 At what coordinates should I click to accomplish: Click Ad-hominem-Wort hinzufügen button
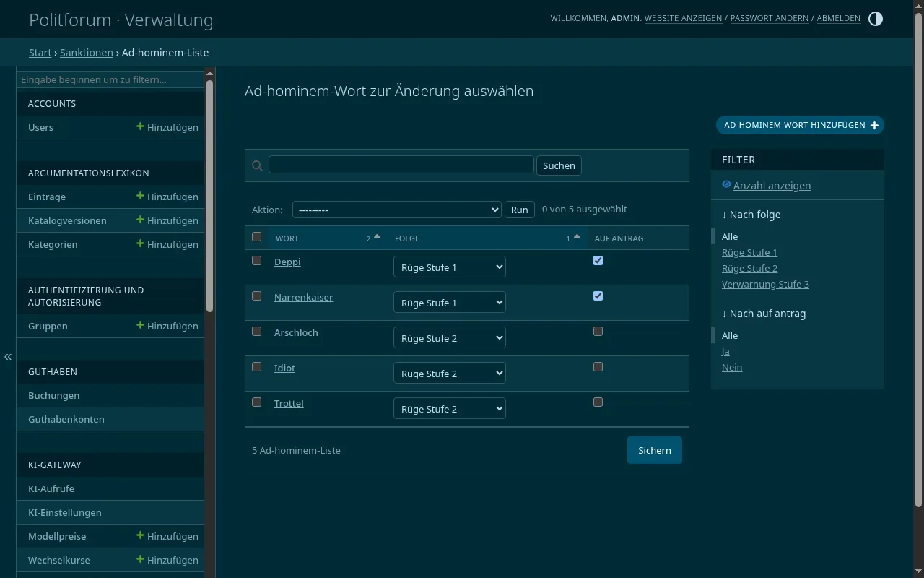[800, 125]
